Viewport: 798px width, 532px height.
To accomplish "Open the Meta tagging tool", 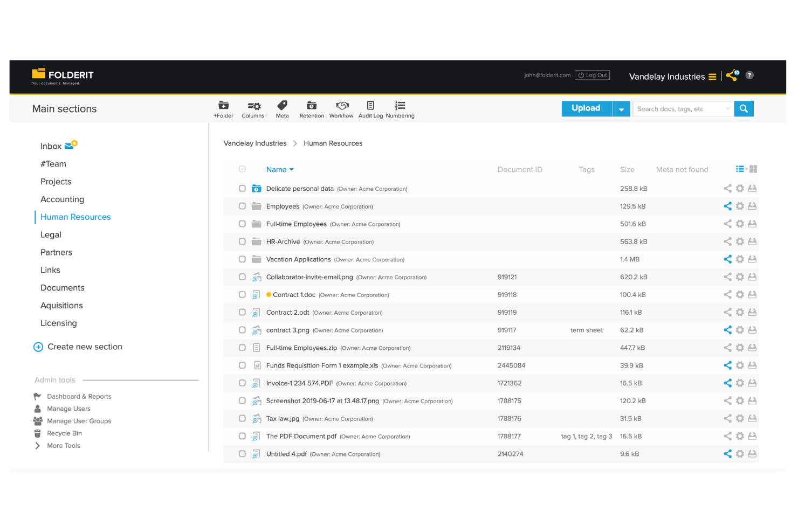I will click(282, 109).
